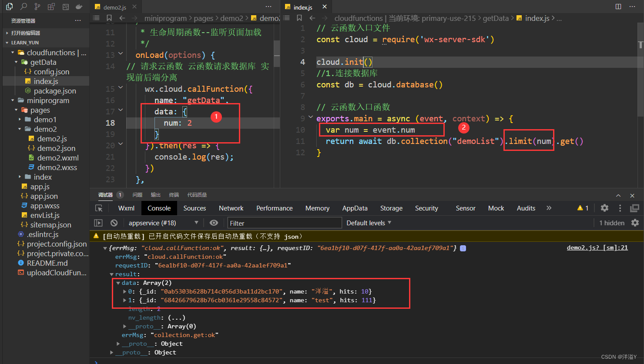Go back using arrow in demo2.js toolbar

[x=122, y=18]
